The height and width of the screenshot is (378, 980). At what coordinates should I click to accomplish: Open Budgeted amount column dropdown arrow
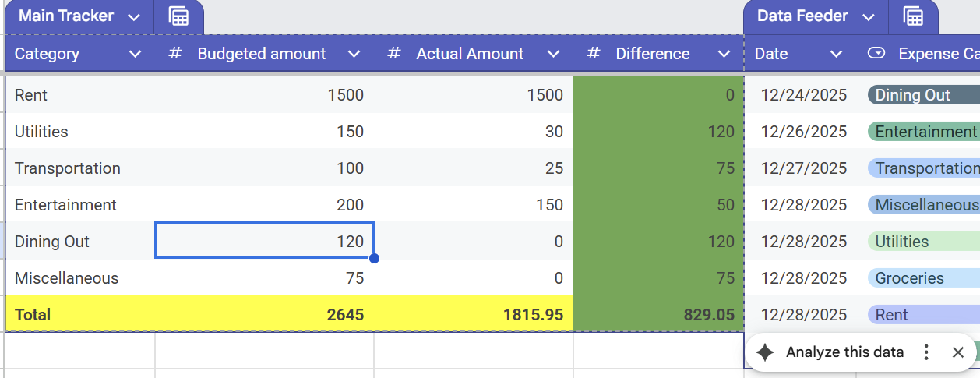[354, 54]
